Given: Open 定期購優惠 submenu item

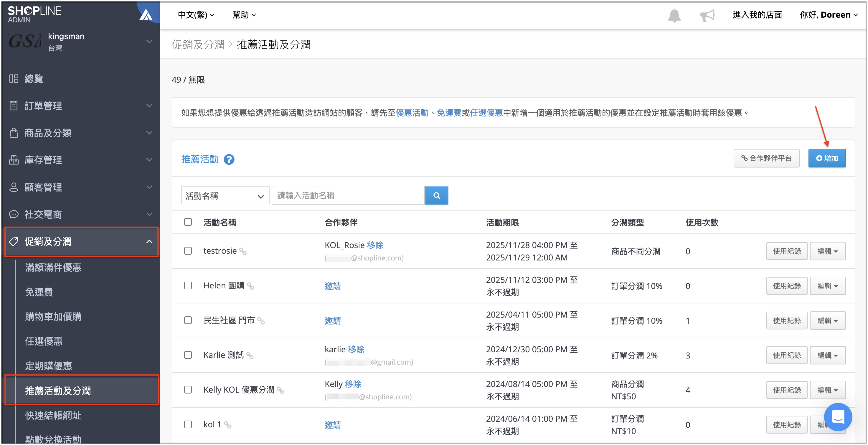Looking at the screenshot, I should [48, 366].
